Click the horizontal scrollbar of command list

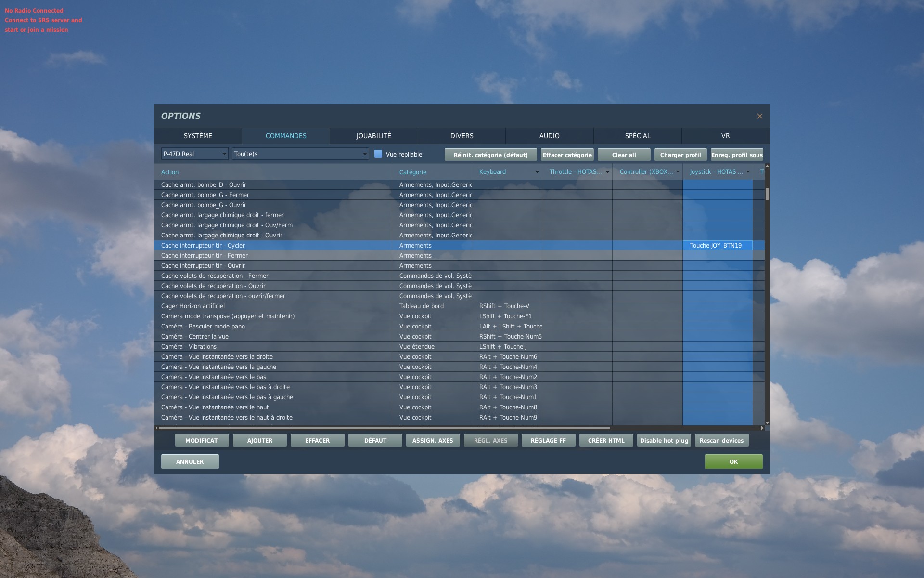point(384,428)
